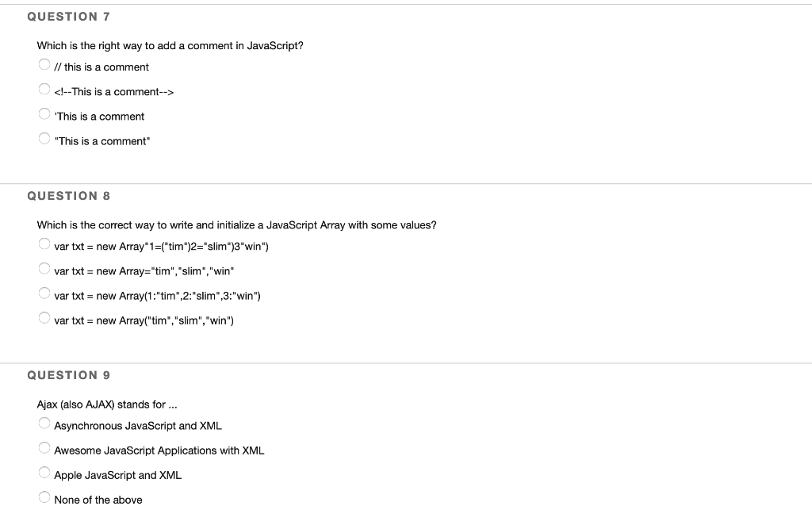Pick "None of the above" for Question 9
812x529 pixels.
44,496
